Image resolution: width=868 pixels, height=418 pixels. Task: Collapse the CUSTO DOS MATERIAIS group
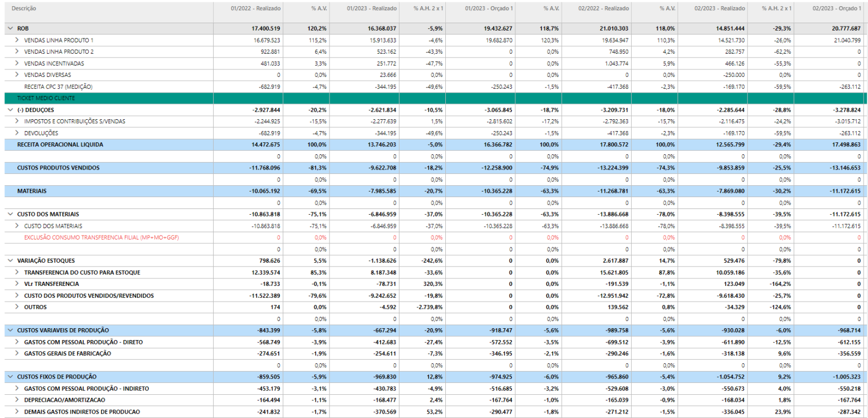point(10,214)
